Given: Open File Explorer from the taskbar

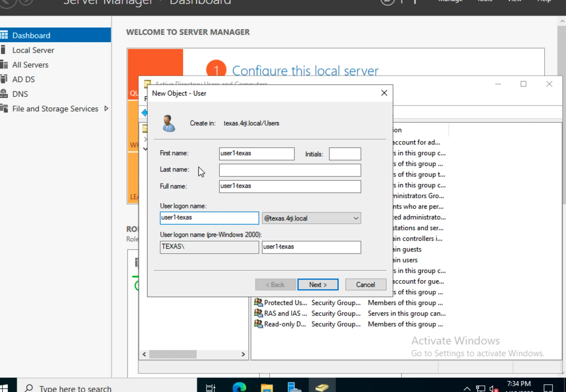Looking at the screenshot, I should 266,387.
